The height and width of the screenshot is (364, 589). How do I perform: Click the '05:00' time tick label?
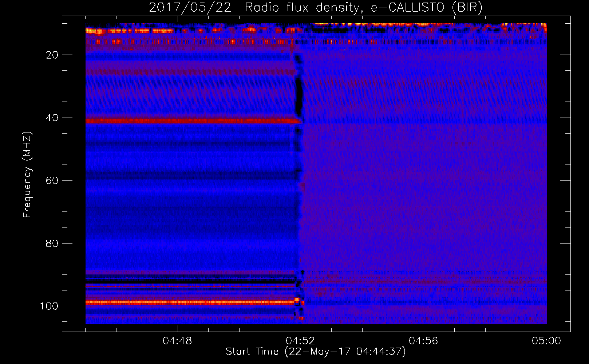tap(546, 341)
